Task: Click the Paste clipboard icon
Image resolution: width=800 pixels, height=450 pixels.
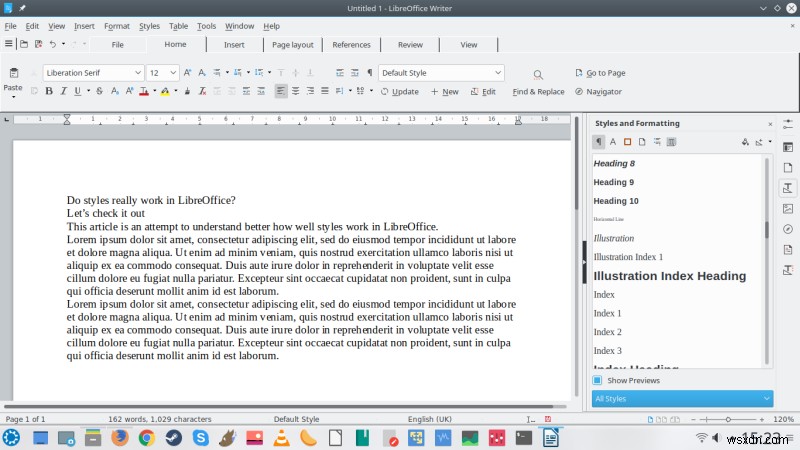Action: (14, 73)
